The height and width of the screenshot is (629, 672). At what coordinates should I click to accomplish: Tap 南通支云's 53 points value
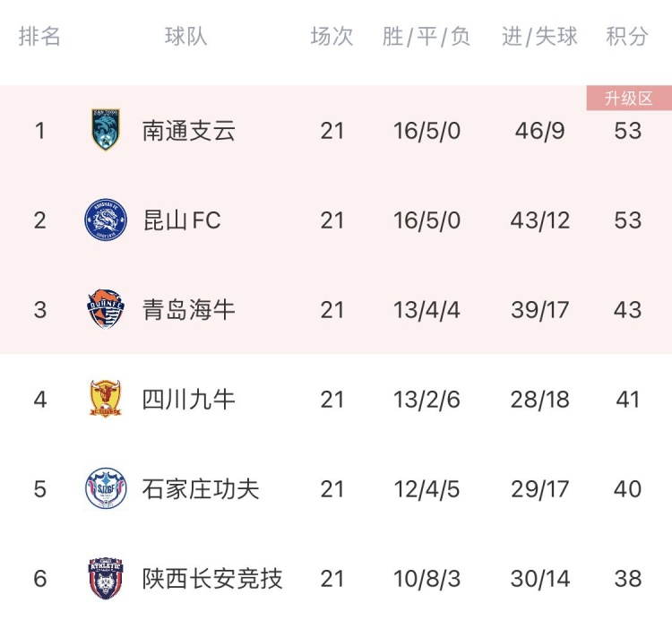tap(627, 131)
